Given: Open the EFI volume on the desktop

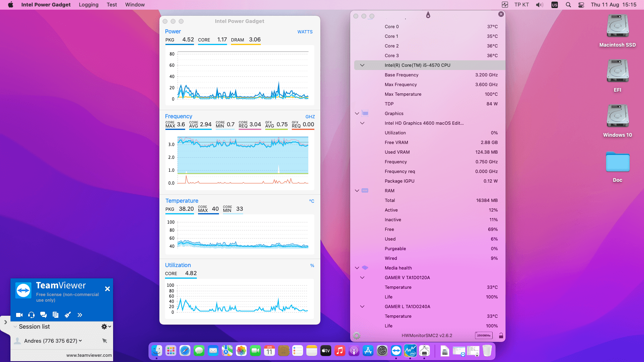Looking at the screenshot, I should 617,76.
